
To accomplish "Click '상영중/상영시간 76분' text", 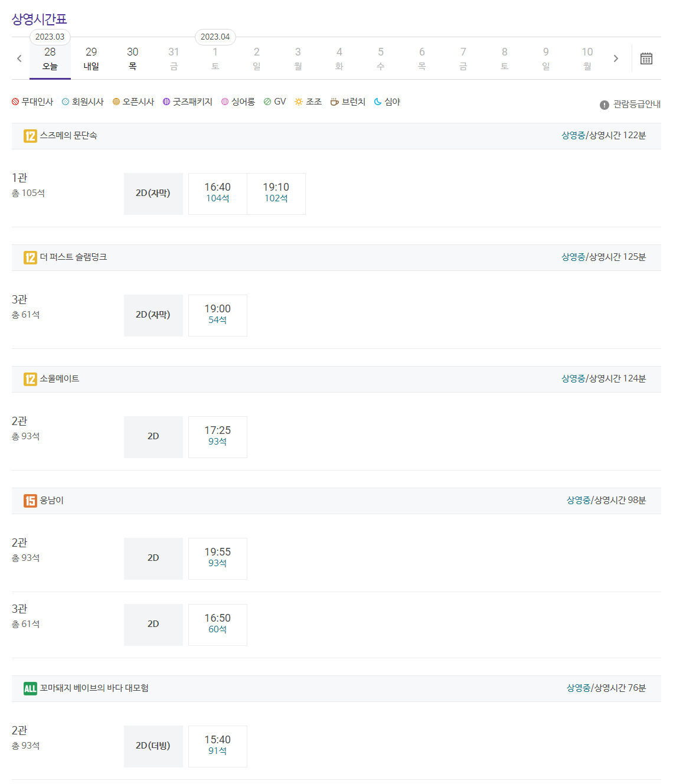I will (606, 688).
